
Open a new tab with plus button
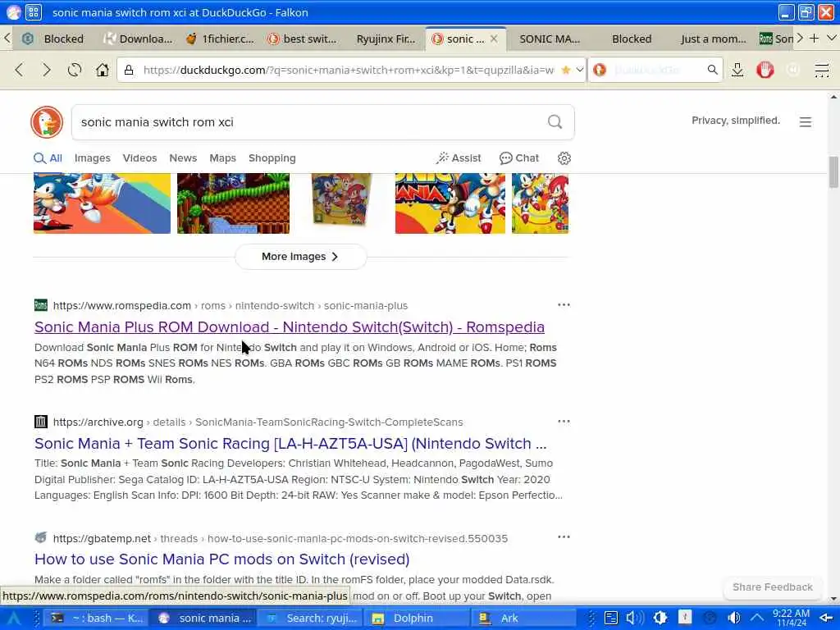tap(815, 38)
